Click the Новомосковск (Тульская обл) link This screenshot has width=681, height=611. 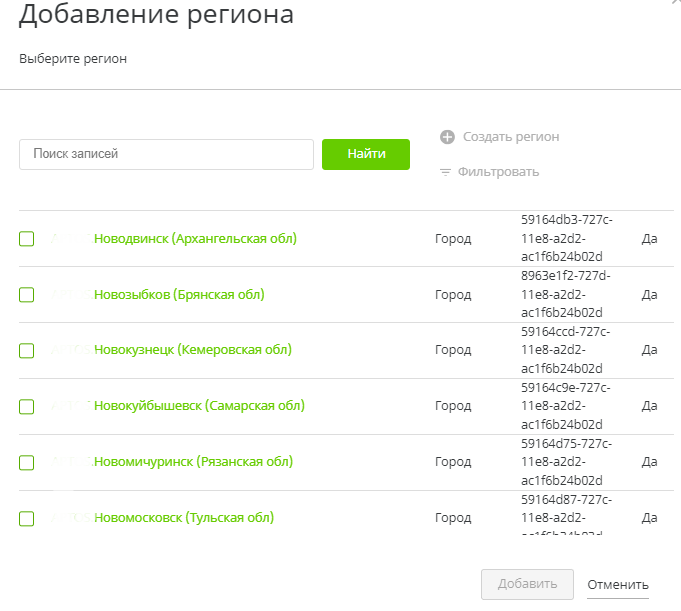click(x=184, y=518)
